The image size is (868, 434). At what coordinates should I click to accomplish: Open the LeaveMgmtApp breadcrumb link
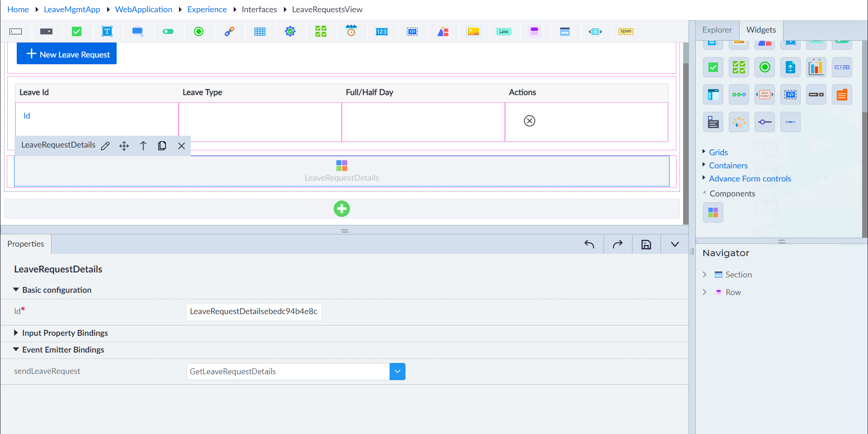pos(72,10)
